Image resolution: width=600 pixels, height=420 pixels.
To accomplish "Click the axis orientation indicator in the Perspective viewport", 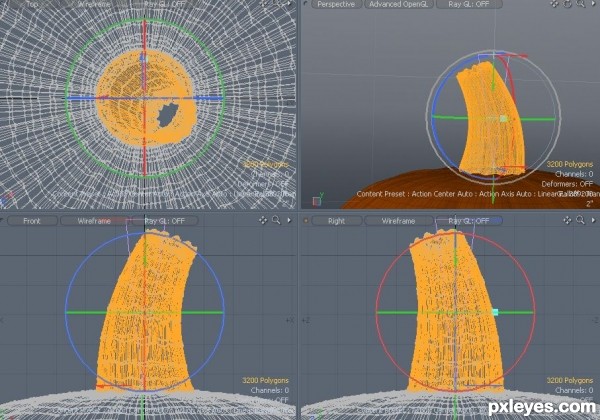I will [317, 200].
